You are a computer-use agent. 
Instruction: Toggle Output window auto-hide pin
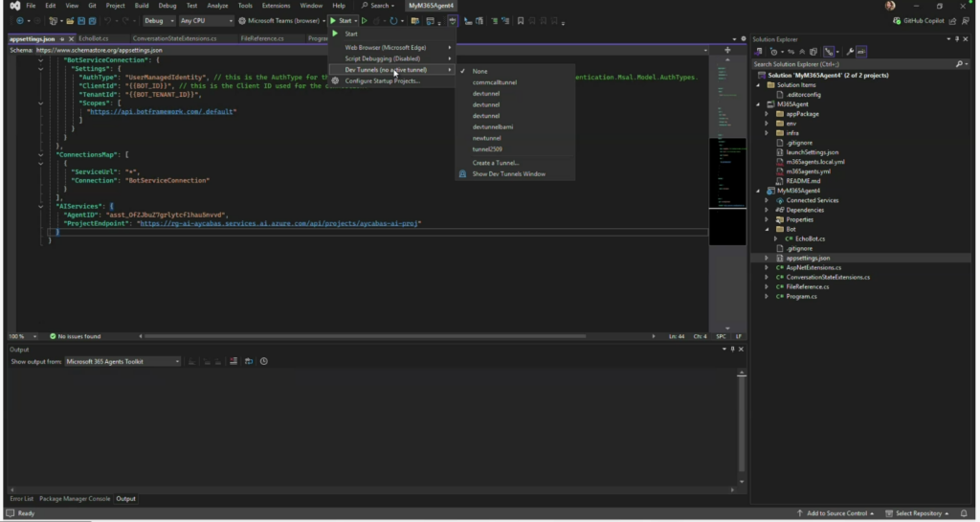732,349
